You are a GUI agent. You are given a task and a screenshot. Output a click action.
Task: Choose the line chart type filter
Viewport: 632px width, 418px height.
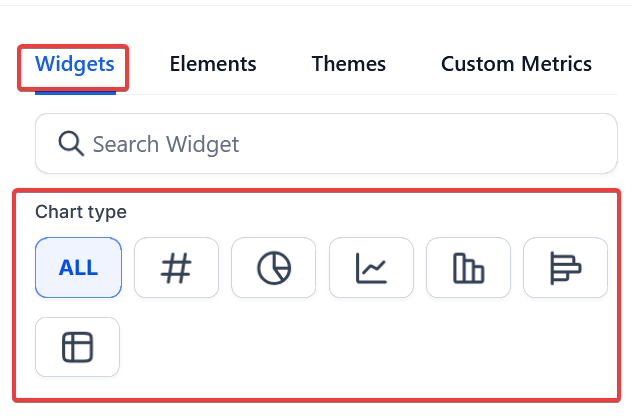371,267
